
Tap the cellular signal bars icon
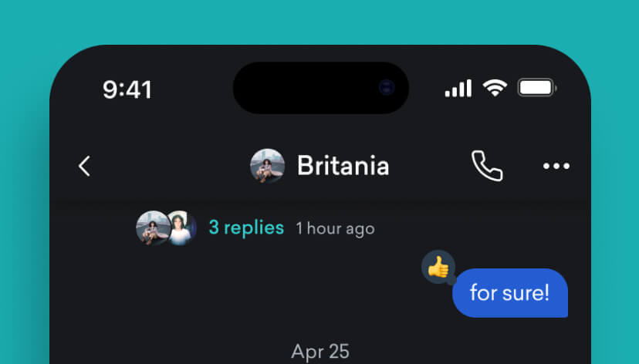pyautogui.click(x=458, y=89)
